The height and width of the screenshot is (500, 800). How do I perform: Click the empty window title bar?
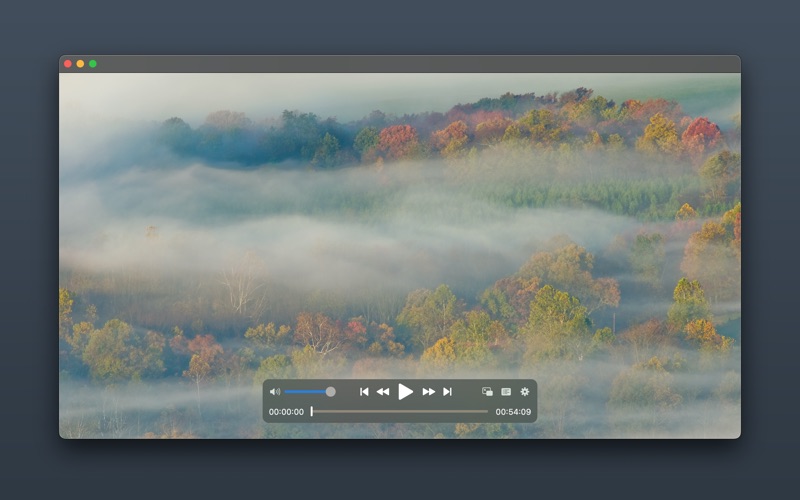tap(400, 64)
